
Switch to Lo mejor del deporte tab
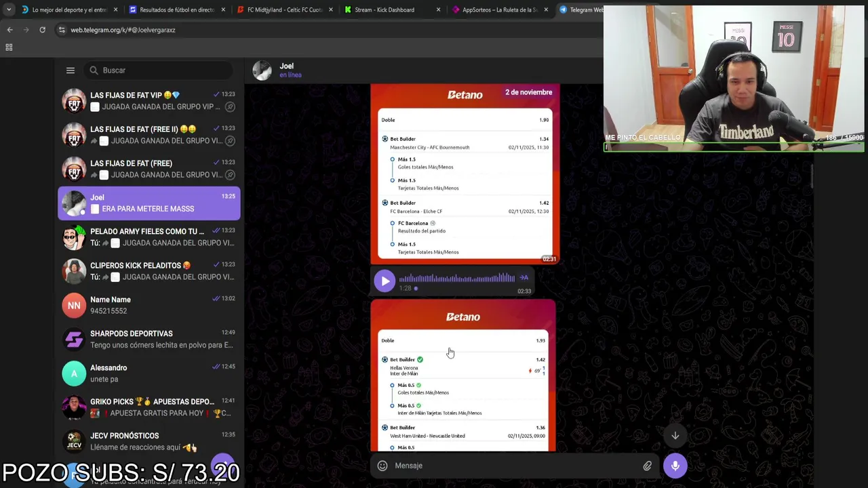click(x=69, y=9)
